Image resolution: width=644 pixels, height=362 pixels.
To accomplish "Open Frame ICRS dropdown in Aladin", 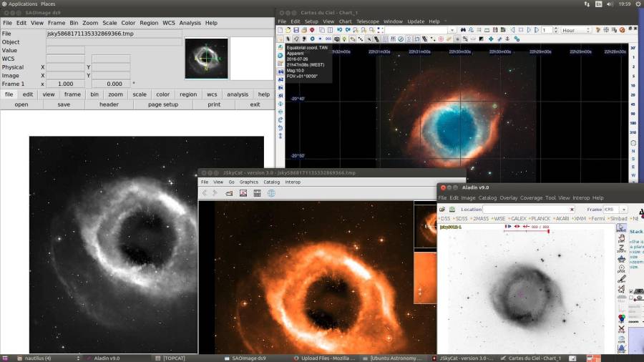I will [624, 210].
